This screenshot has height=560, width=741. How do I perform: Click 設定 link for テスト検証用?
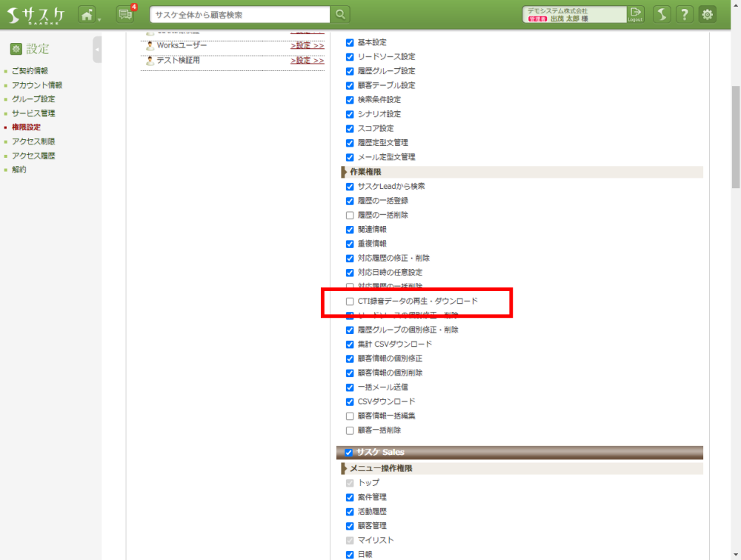pyautogui.click(x=307, y=61)
